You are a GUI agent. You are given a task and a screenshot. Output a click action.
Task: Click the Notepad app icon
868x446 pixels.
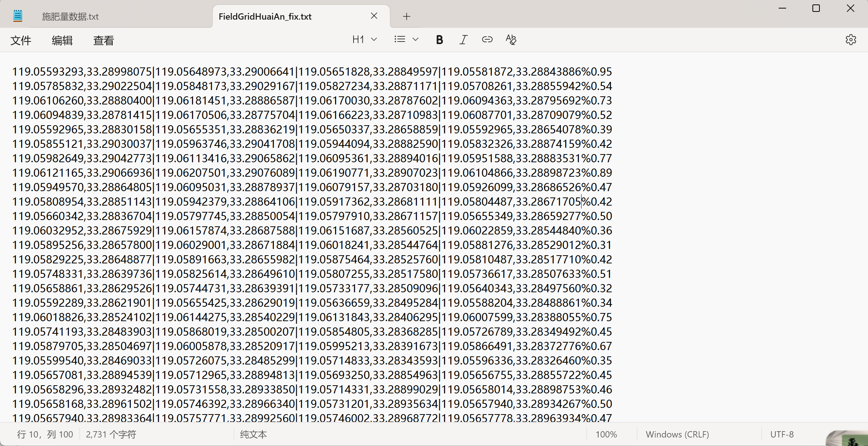[x=17, y=16]
